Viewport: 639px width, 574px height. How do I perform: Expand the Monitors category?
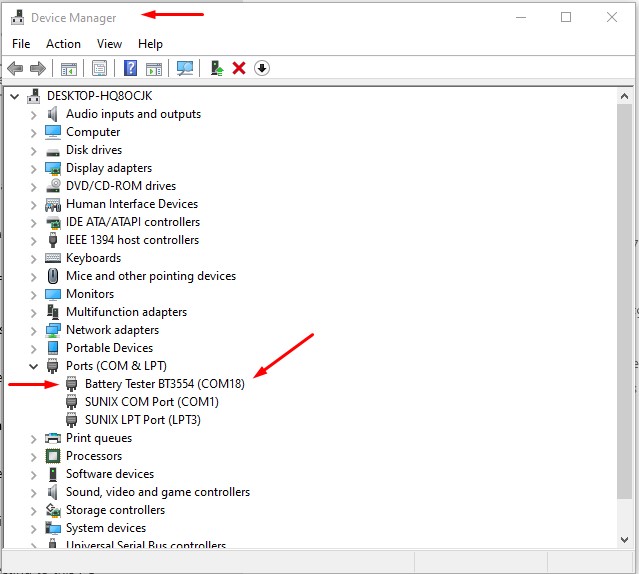pyautogui.click(x=34, y=295)
